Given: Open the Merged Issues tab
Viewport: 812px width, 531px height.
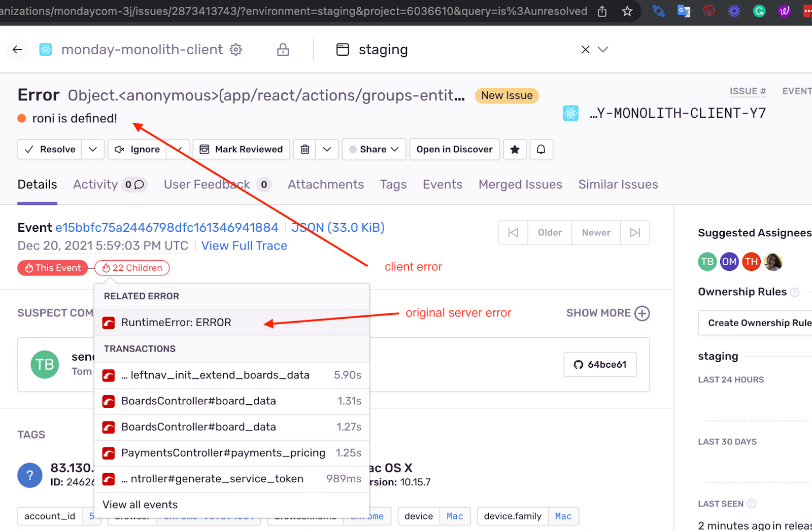Looking at the screenshot, I should tap(520, 185).
